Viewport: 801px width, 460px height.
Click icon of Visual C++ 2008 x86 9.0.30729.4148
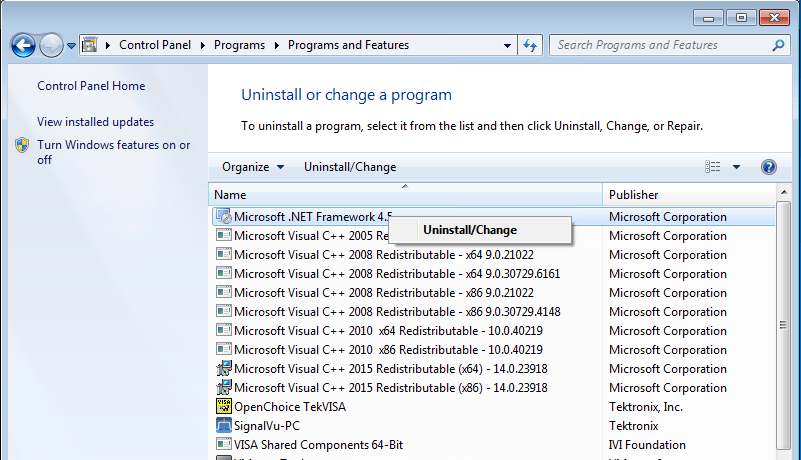(x=223, y=311)
